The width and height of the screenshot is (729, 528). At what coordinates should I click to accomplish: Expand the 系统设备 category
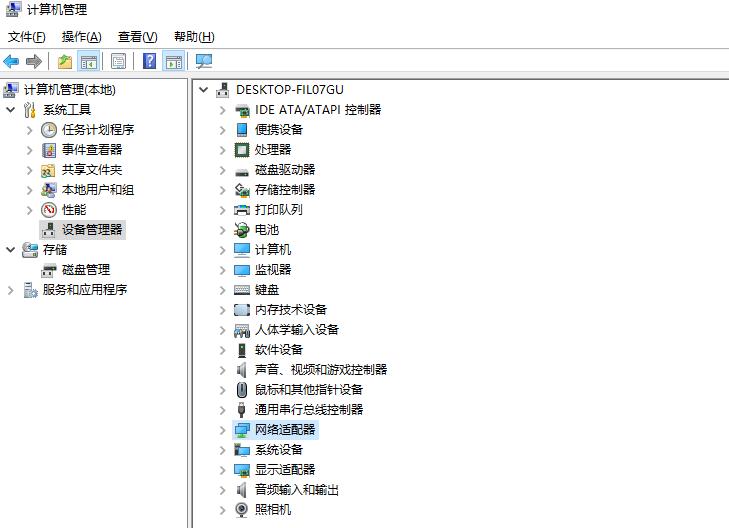(222, 450)
